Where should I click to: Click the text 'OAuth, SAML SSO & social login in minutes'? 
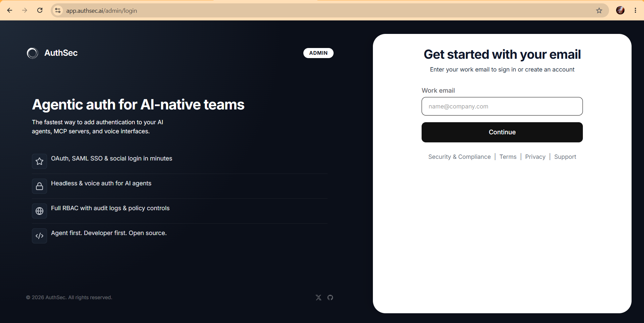[x=112, y=158]
